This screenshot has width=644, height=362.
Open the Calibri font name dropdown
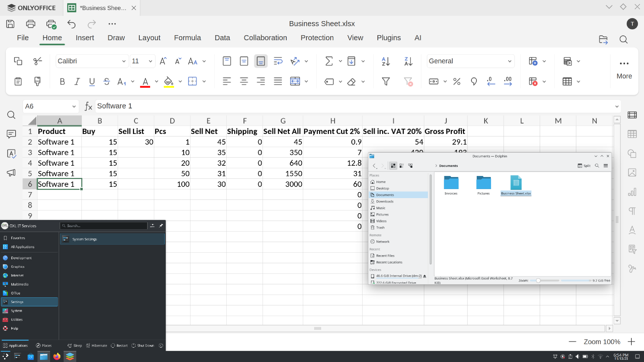click(124, 61)
